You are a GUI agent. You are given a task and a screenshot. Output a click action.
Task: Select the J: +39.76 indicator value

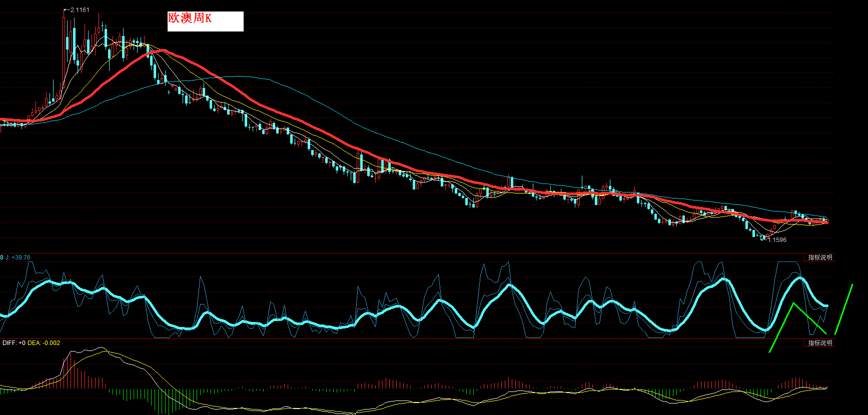(18, 257)
